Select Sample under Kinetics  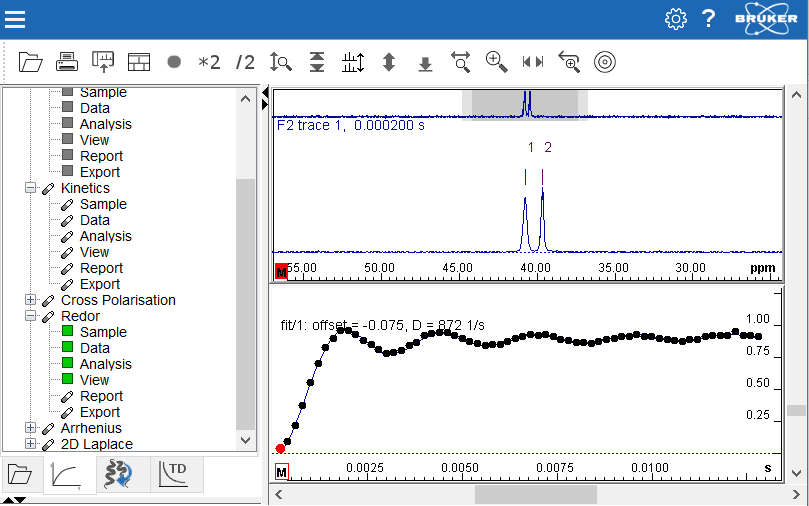pos(103,204)
